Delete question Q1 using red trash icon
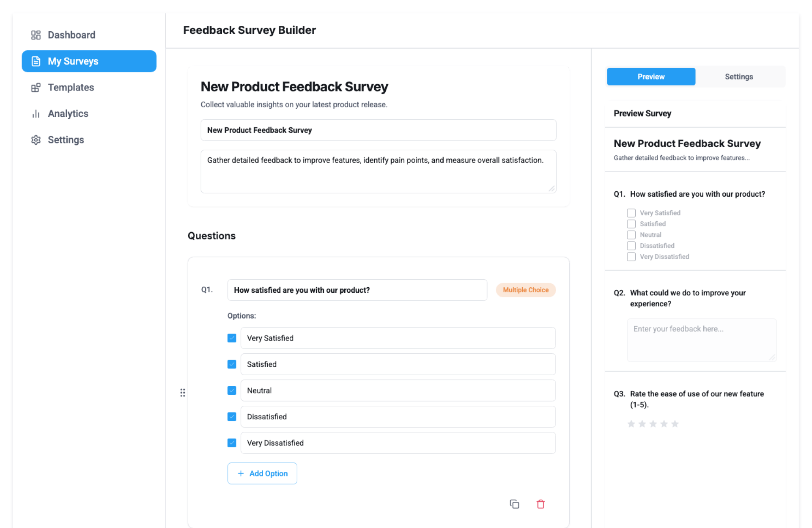The image size is (812, 528). point(540,504)
